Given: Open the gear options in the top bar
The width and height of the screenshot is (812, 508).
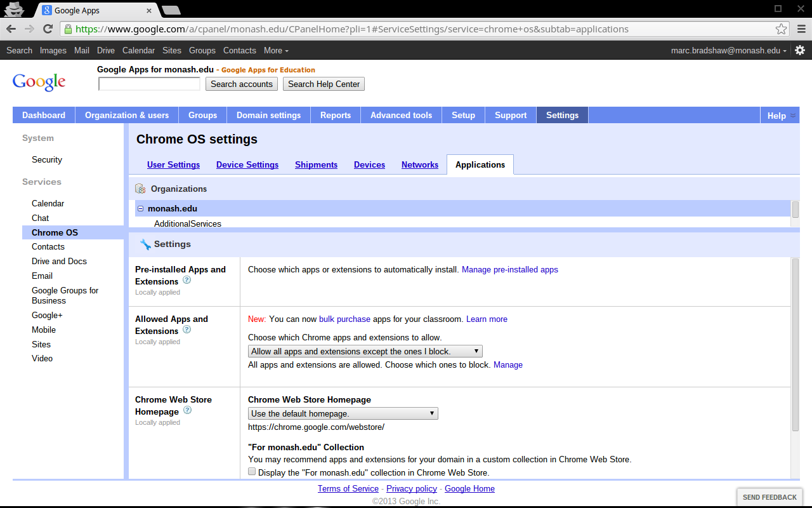Looking at the screenshot, I should pos(800,50).
